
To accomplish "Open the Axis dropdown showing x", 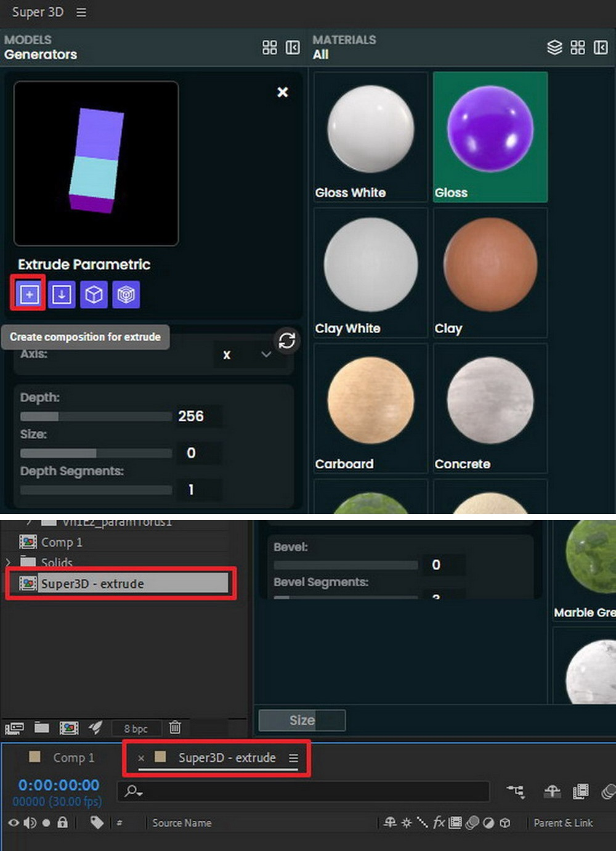I will click(246, 355).
